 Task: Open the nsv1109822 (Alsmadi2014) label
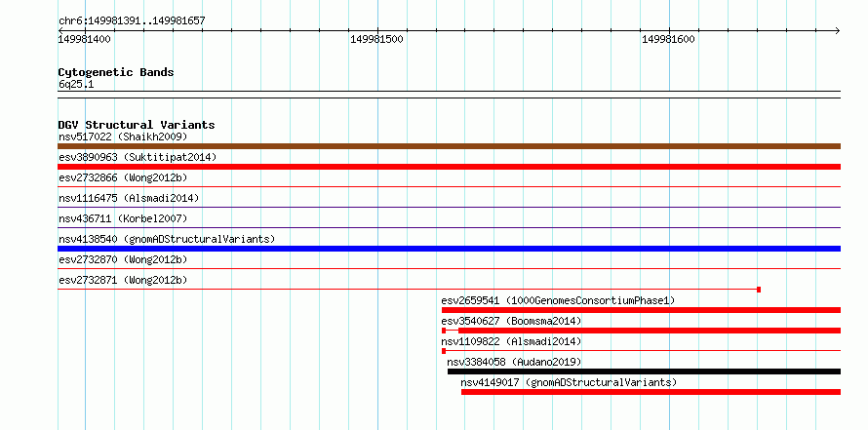tap(511, 341)
